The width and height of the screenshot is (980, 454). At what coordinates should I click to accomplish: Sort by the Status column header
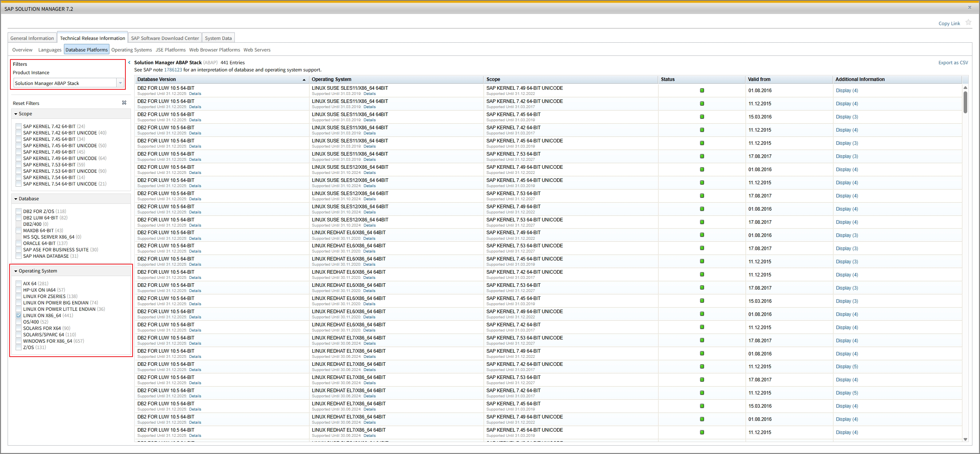pyautogui.click(x=701, y=79)
